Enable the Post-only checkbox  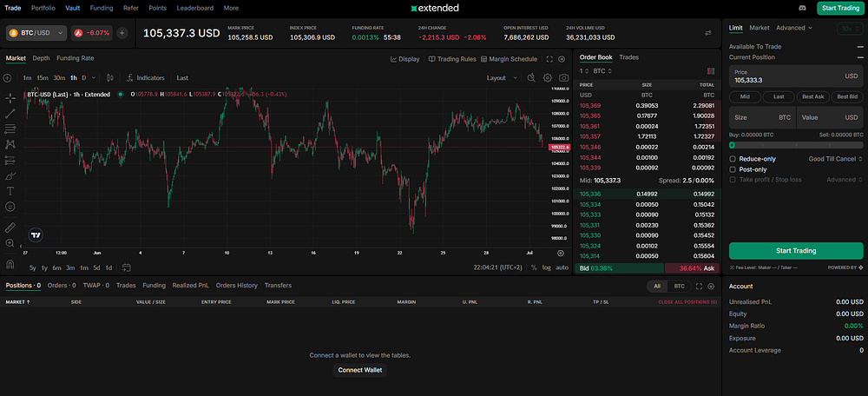733,169
